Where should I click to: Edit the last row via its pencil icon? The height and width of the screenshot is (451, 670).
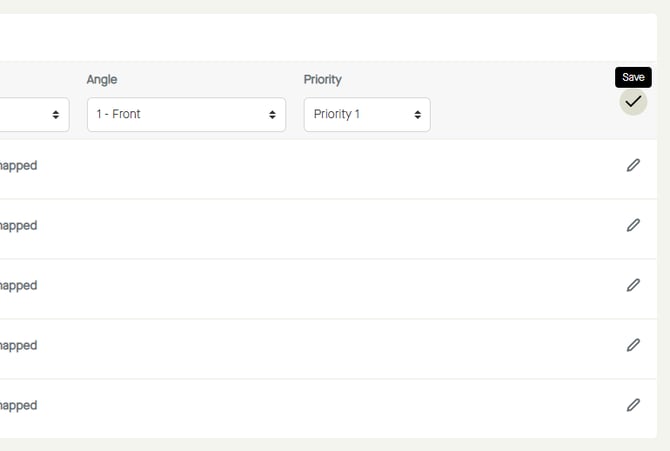click(x=633, y=405)
